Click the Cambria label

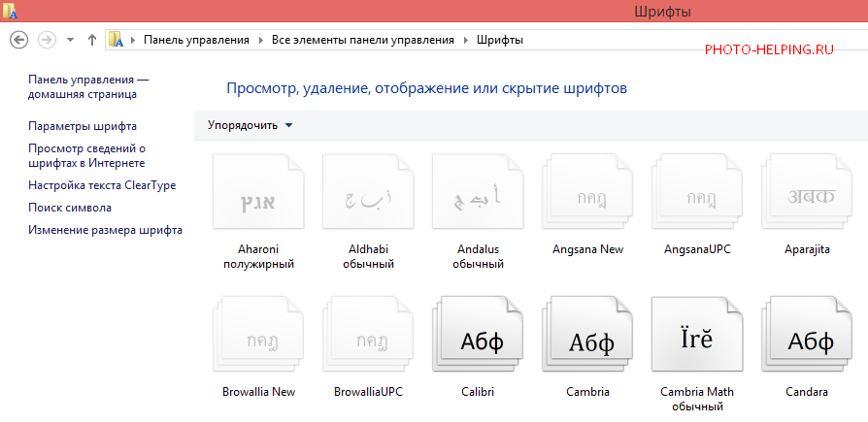point(587,392)
